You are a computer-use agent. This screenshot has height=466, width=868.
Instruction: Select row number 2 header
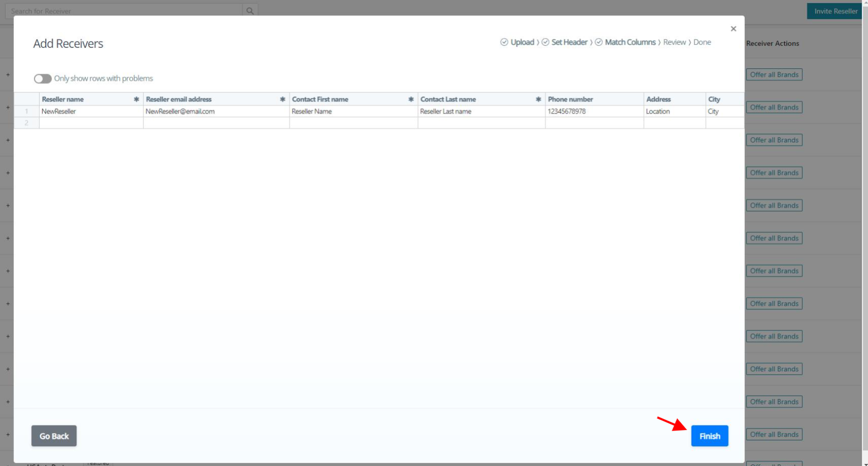(26, 123)
